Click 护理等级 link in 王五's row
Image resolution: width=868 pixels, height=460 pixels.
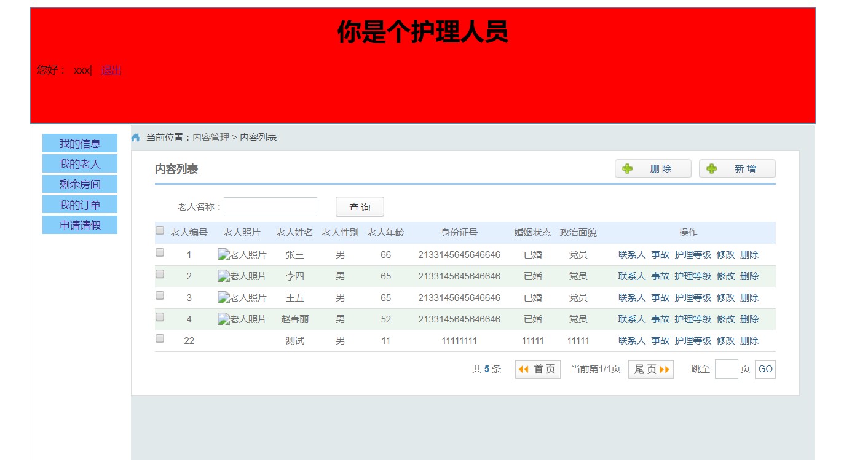[x=692, y=298]
